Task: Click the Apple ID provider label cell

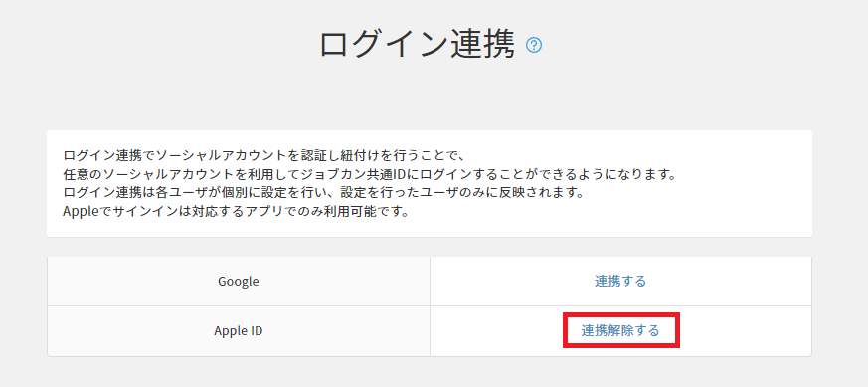Action: tap(239, 331)
